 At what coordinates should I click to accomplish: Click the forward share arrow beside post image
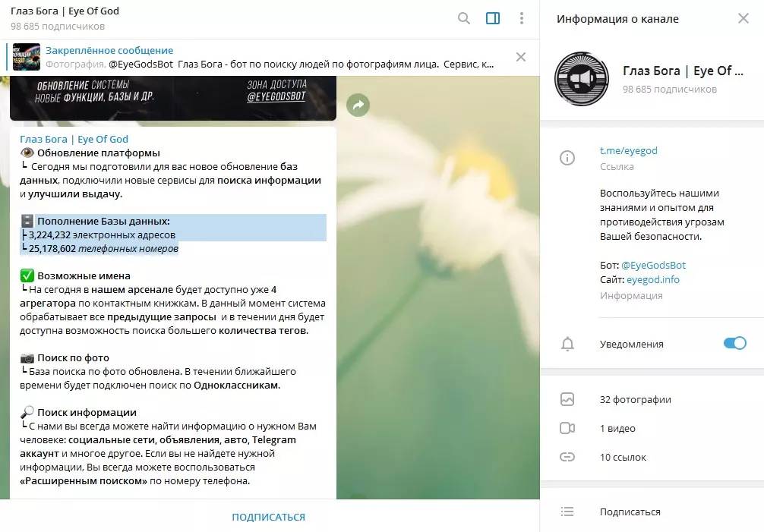coord(358,105)
